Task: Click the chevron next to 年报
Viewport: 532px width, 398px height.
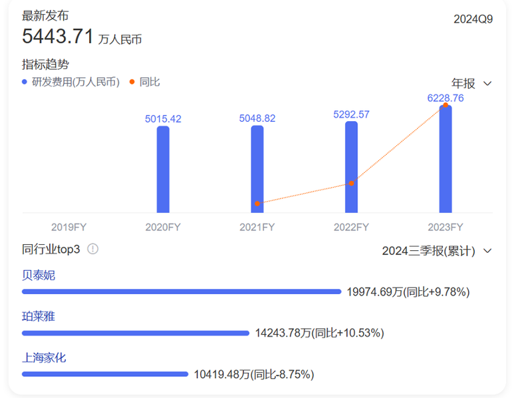Action: [x=487, y=84]
